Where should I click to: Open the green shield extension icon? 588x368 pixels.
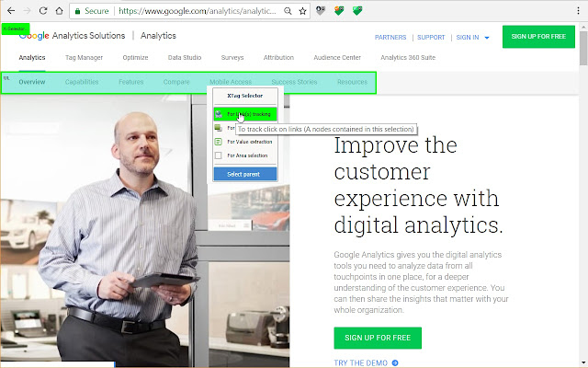(357, 10)
